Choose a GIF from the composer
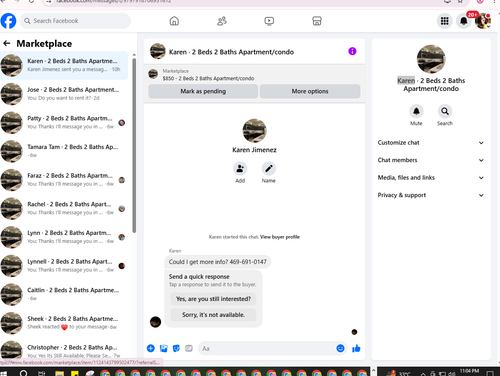Screen dimensions: 500x376 click(x=189, y=348)
